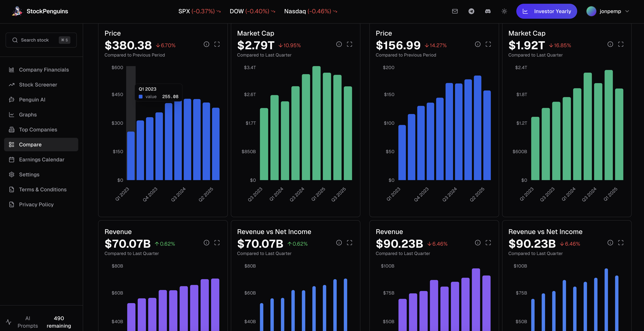Click the Investor Yearly button
This screenshot has height=331, width=644.
click(x=546, y=11)
